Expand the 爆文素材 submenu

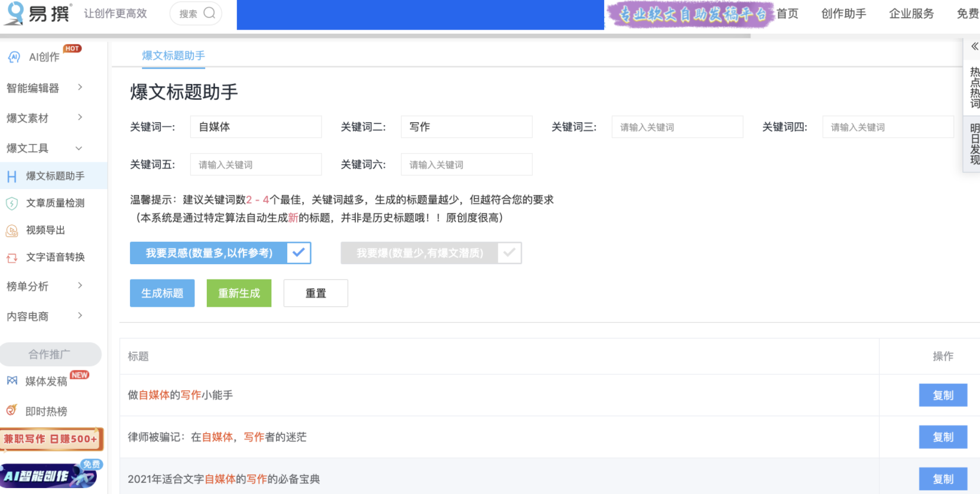coord(80,118)
